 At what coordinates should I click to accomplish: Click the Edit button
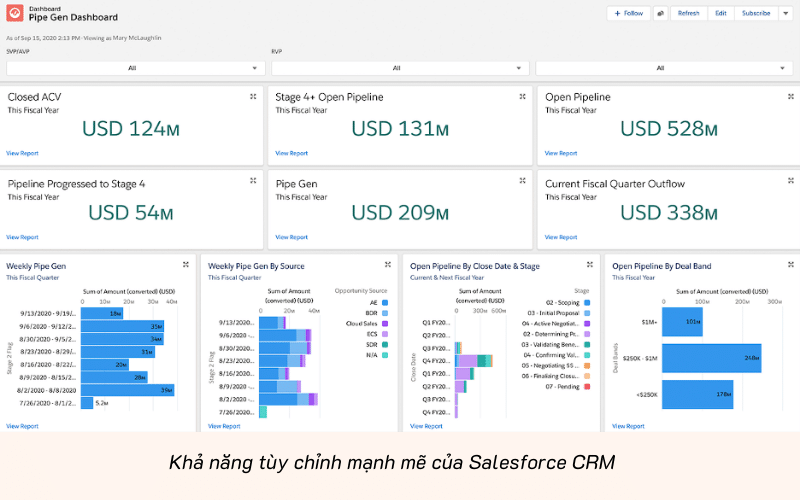coord(721,13)
